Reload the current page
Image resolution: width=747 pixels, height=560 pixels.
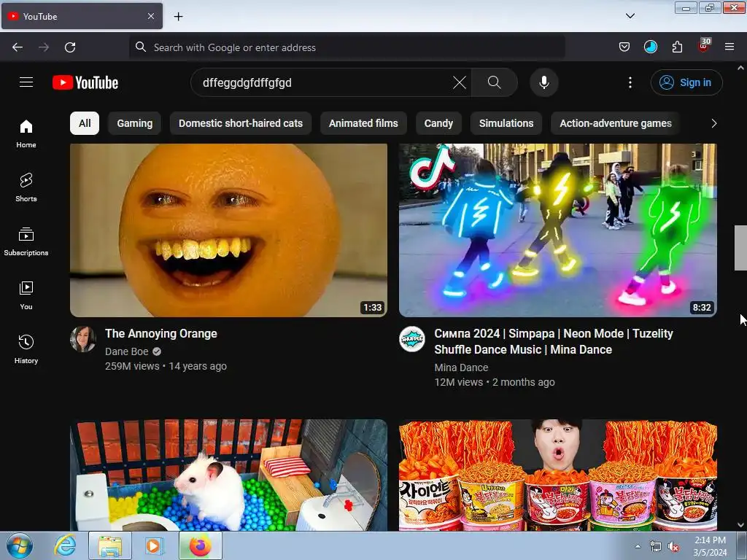point(70,47)
